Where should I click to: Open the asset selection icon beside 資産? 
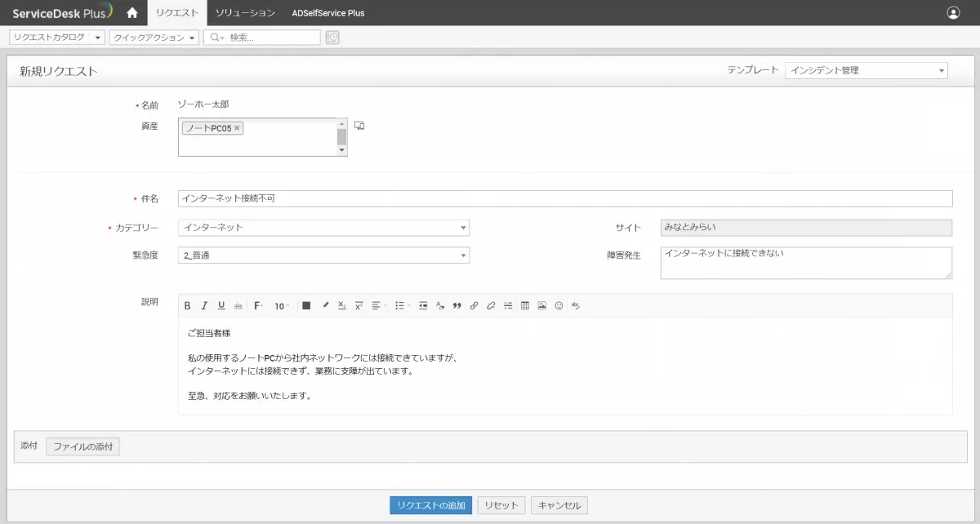(x=359, y=126)
